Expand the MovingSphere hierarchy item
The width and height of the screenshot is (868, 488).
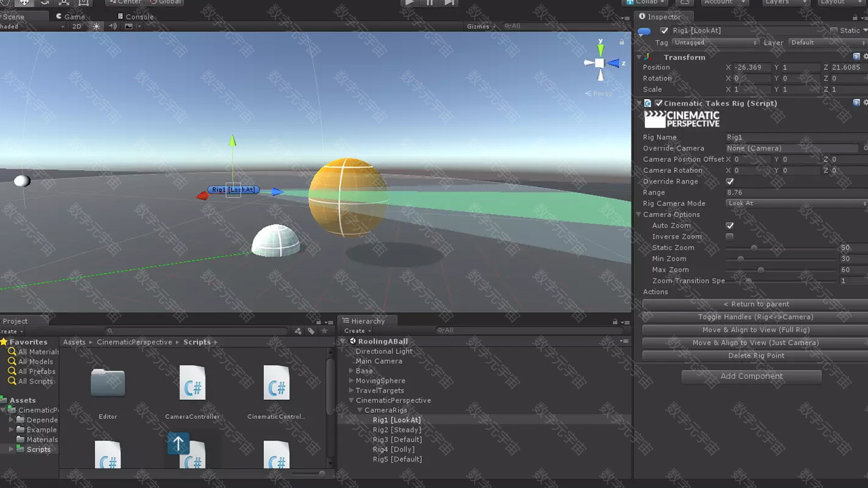pos(351,381)
